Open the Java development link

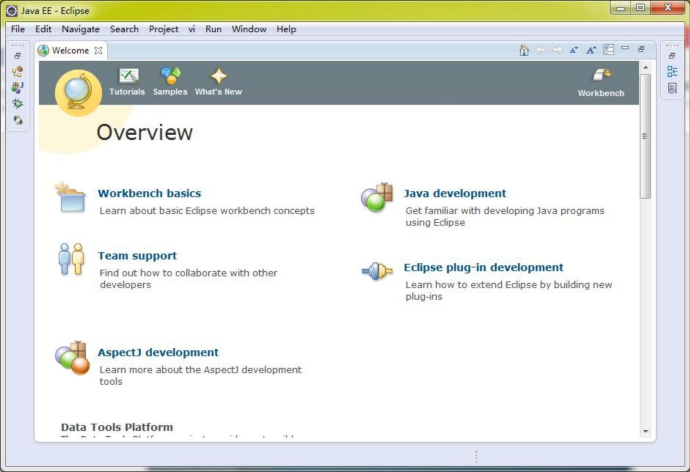tap(455, 193)
